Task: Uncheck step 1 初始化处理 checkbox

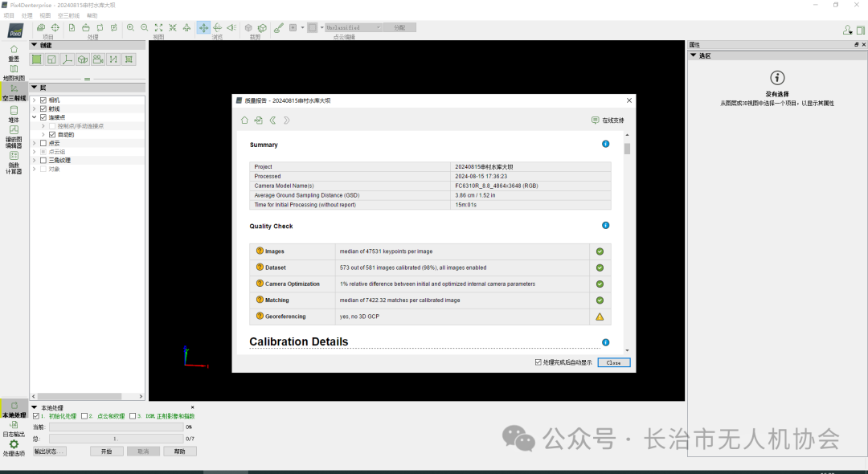Action: tap(36, 416)
